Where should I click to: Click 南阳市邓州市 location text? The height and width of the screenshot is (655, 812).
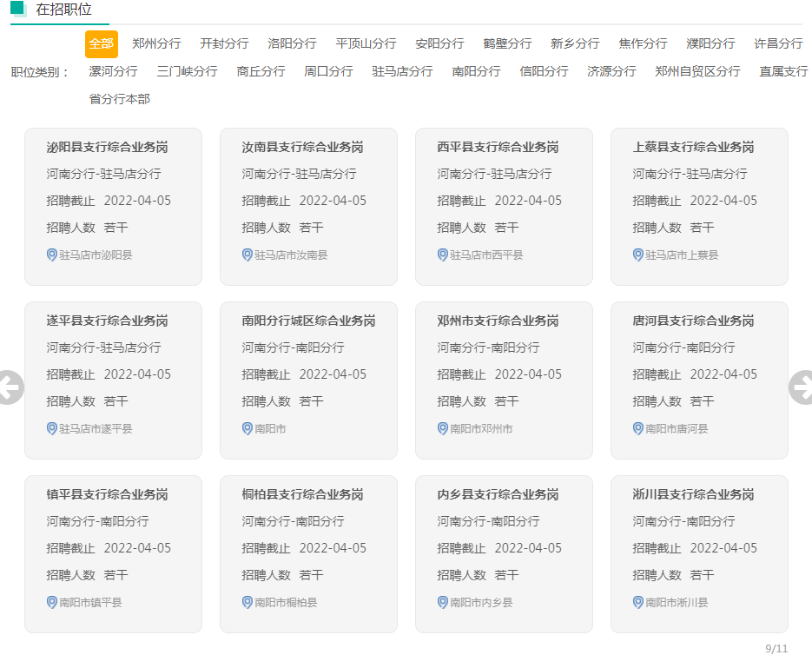tap(482, 428)
